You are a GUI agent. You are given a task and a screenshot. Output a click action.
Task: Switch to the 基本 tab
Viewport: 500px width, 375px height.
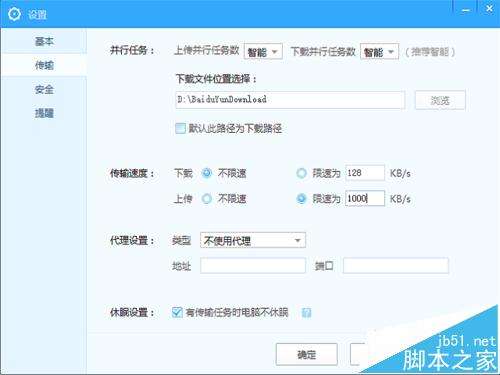[44, 41]
